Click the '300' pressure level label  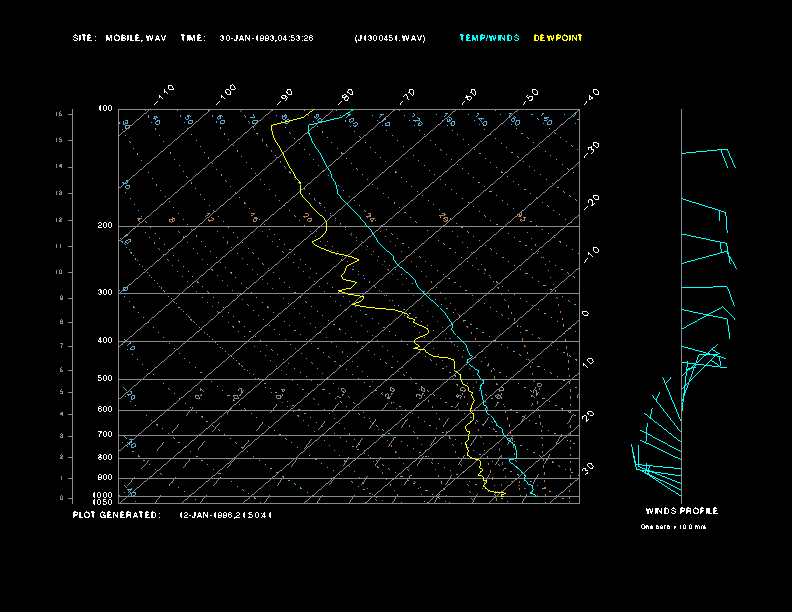[105, 292]
